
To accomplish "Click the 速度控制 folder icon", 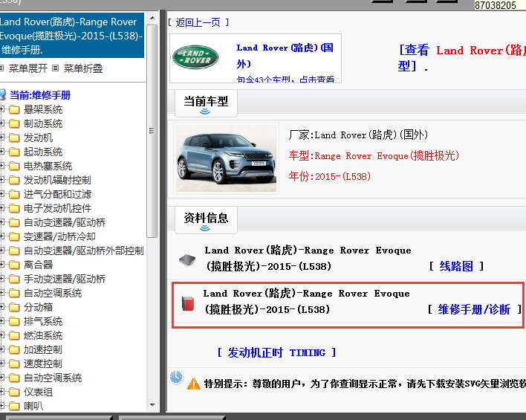I will pos(14,364).
